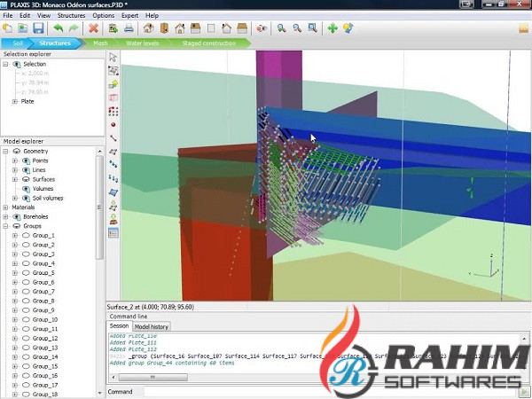Select the arrow selection tool
The height and width of the screenshot is (399, 532).
coord(113,57)
